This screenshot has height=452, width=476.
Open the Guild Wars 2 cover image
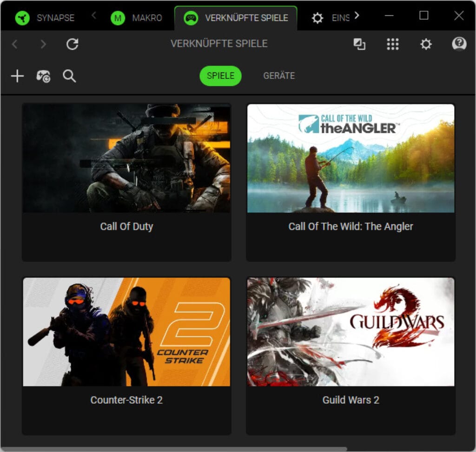(350, 332)
